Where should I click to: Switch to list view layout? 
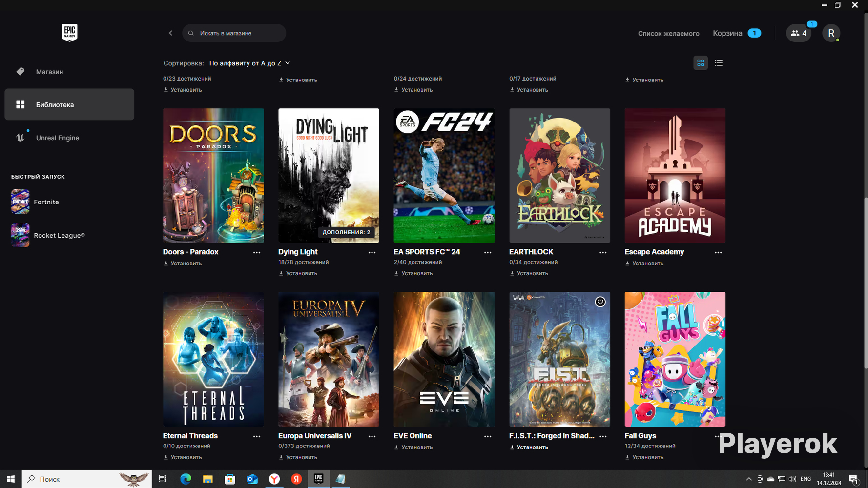pos(719,63)
